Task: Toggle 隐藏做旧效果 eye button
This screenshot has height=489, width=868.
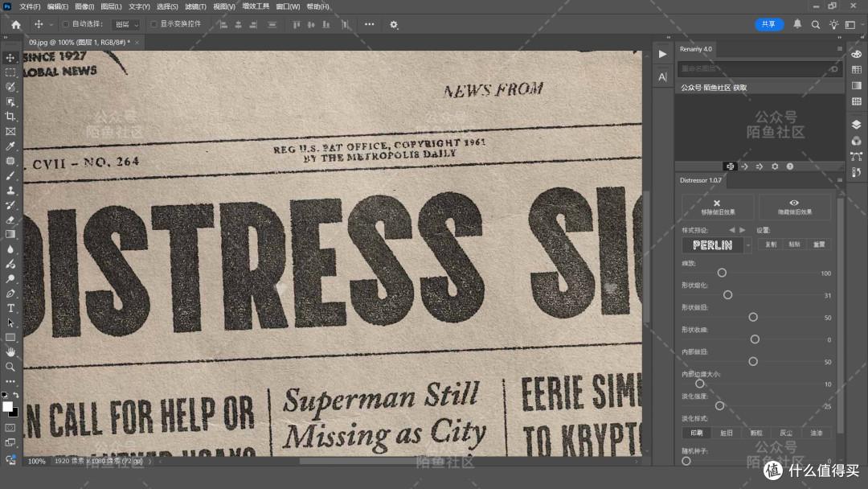Action: (794, 207)
